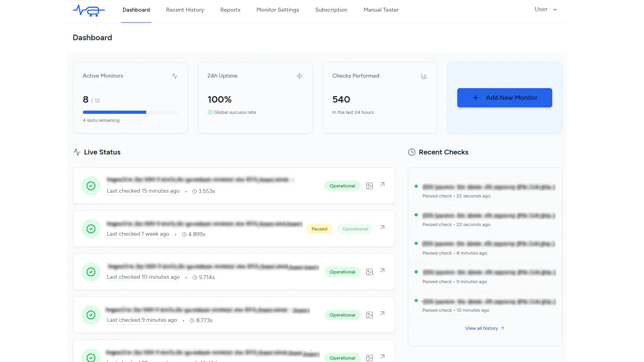Click the 3.553s response time
644x362 pixels.
(x=204, y=191)
